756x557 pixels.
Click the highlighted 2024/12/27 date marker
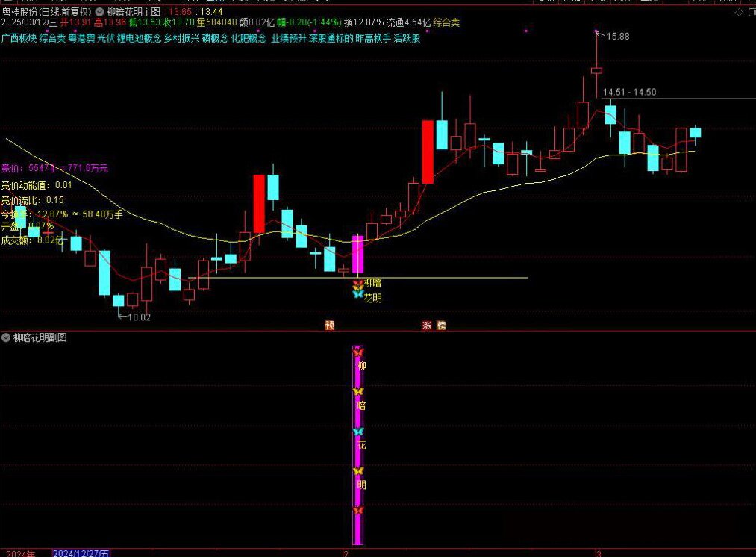coord(81,553)
